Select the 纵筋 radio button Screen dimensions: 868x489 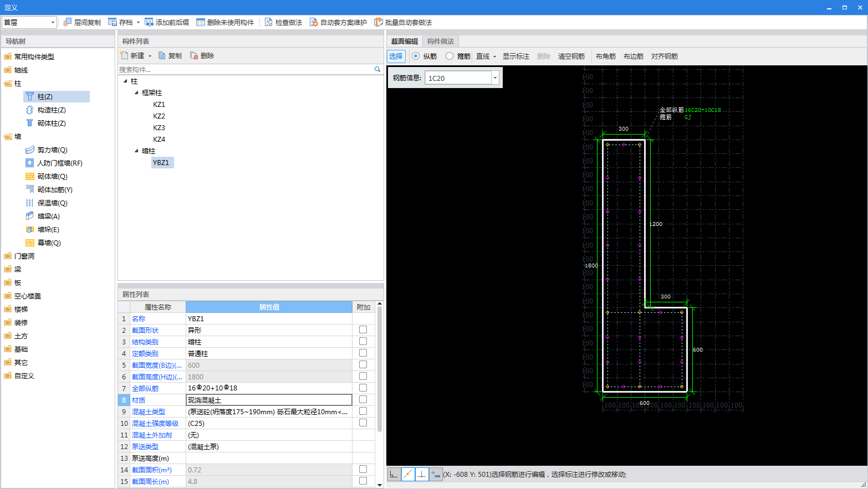click(416, 56)
